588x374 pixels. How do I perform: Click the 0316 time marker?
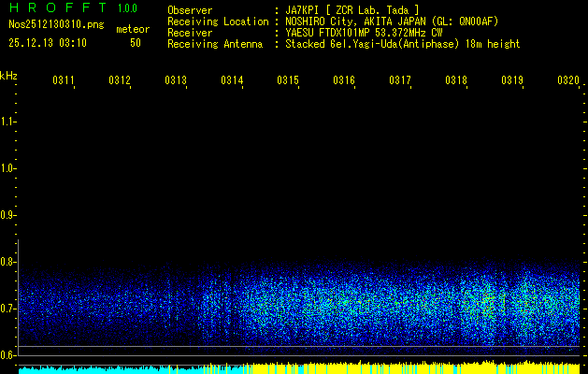coord(344,81)
